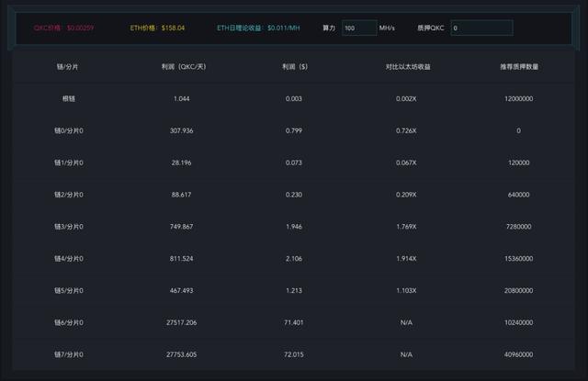Screen dimensions: 588x381
Task: Click the 88.617 QKC profit cell
Action: (x=182, y=195)
